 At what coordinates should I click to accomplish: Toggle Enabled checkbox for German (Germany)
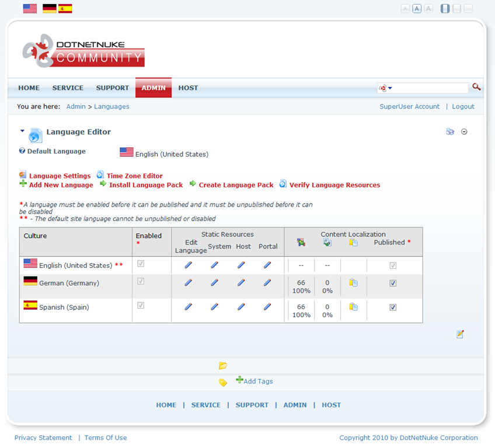coord(141,281)
